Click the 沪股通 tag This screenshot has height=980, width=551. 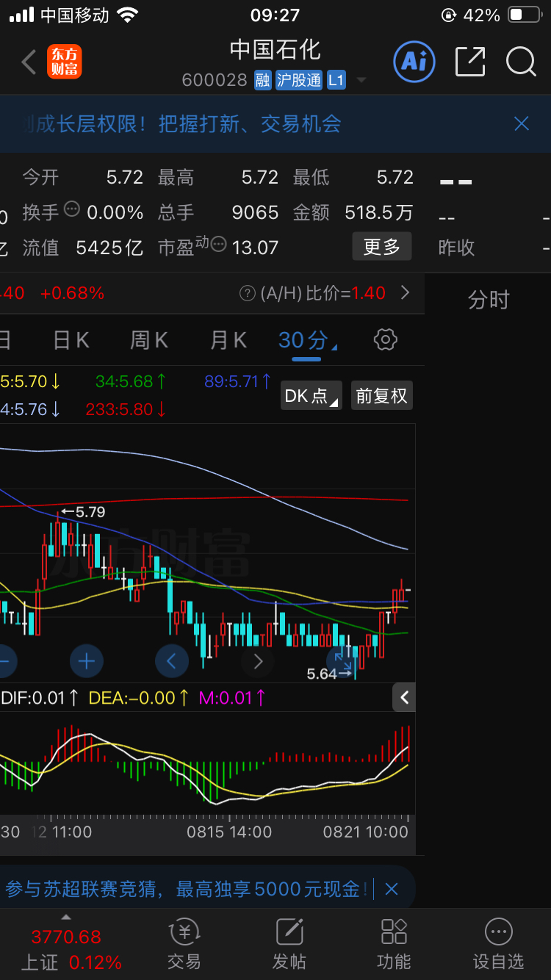tap(299, 80)
